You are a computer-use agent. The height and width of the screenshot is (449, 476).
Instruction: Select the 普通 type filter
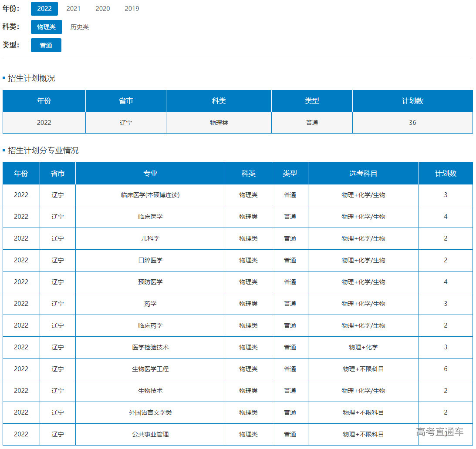[x=46, y=45]
